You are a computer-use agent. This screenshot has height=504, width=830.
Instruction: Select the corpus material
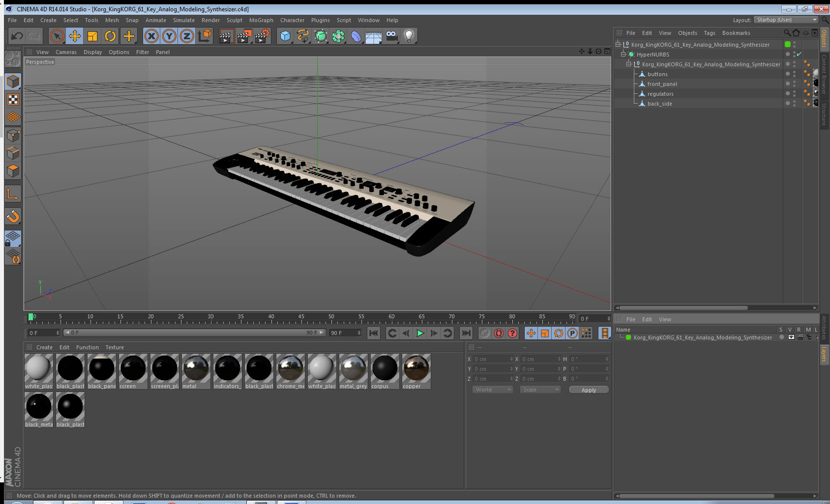pyautogui.click(x=385, y=371)
